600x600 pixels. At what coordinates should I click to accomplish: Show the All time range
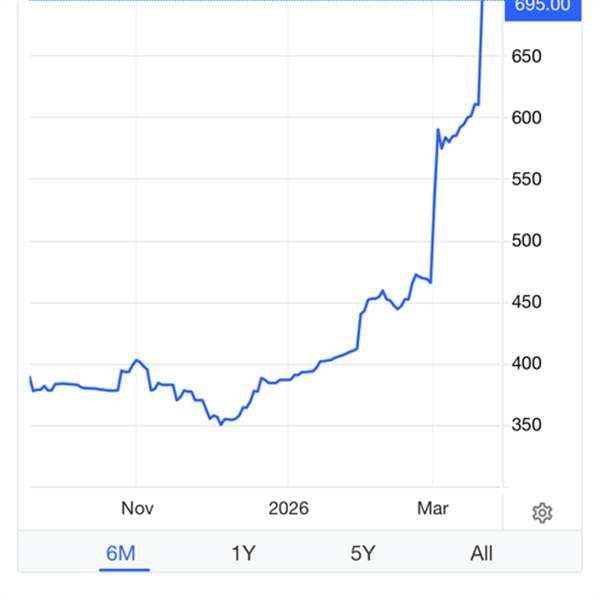481,553
